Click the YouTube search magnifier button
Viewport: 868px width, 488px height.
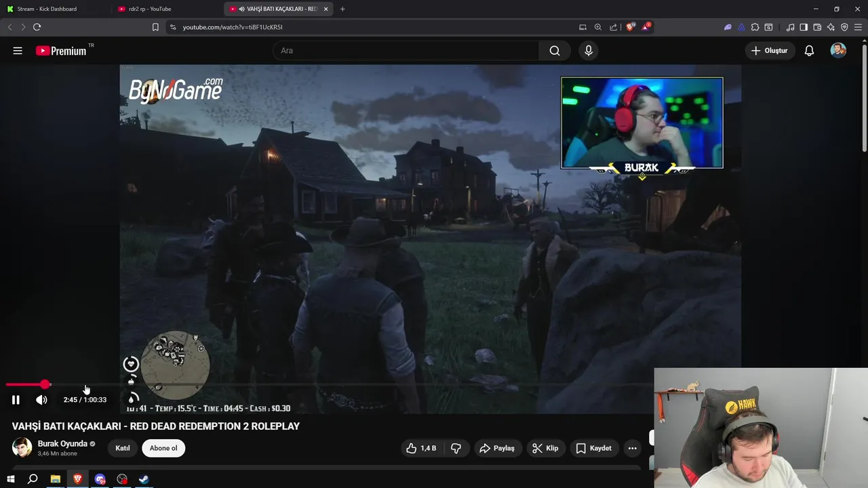point(555,51)
